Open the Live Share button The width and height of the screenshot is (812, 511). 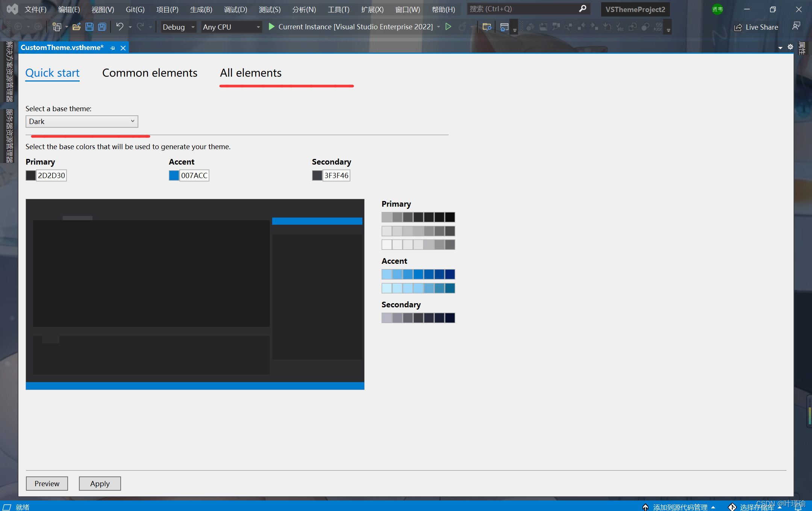756,27
